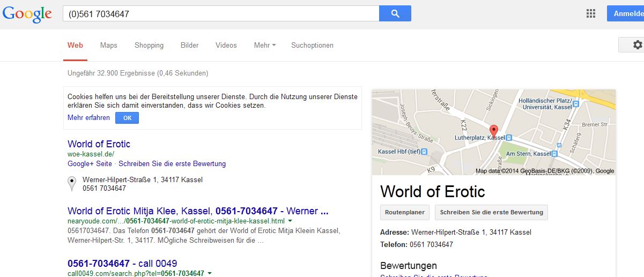This screenshot has height=277, width=644.
Task: Switch to the Maps tab
Action: pyautogui.click(x=108, y=46)
